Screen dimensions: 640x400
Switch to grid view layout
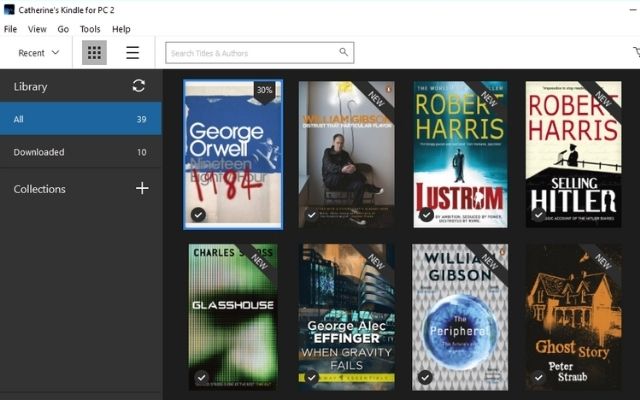(94, 53)
